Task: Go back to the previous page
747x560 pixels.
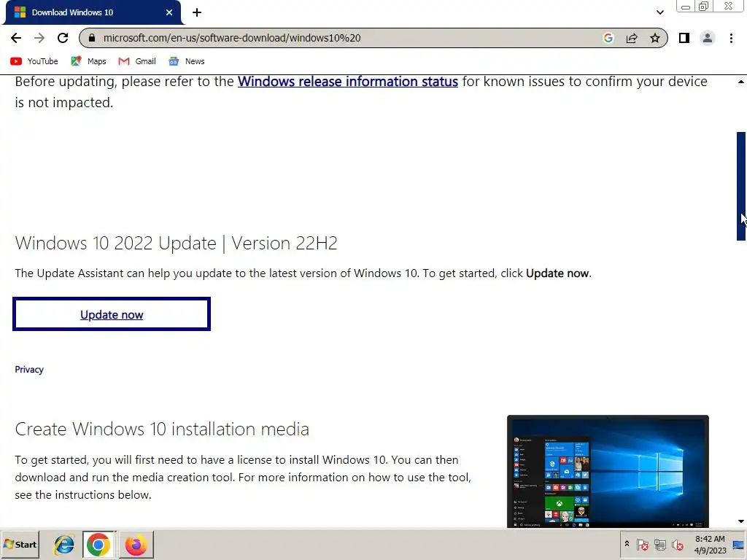Action: coord(16,38)
